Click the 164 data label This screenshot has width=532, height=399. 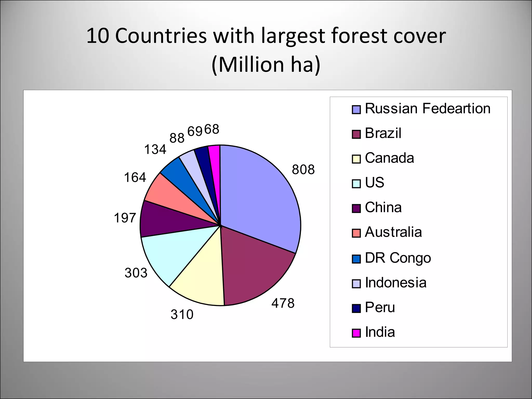click(x=135, y=177)
